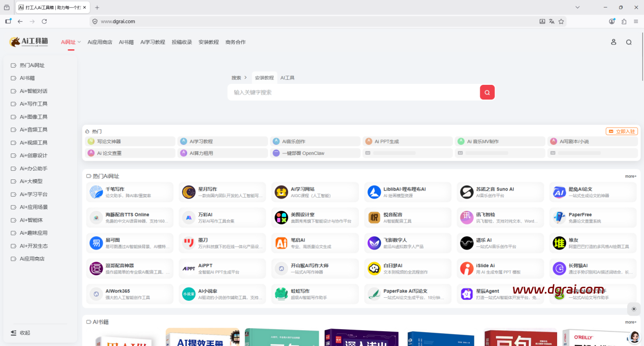Open 安装教程 in top navigation

208,42
